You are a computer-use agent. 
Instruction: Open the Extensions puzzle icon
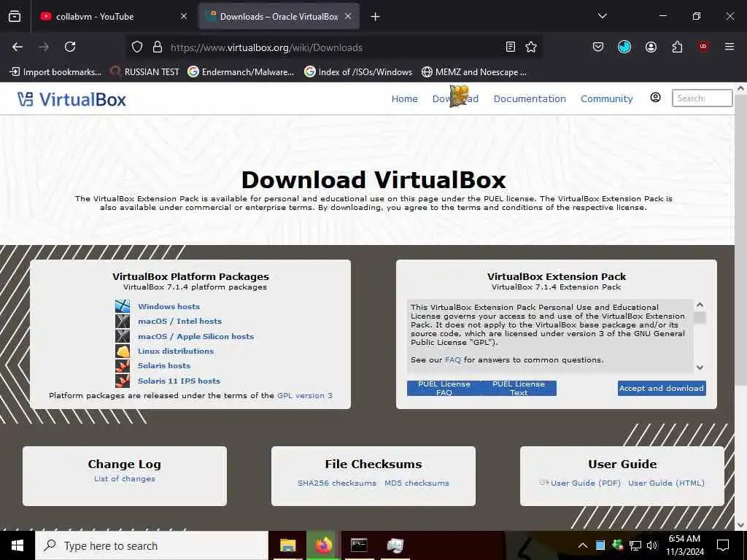click(x=677, y=47)
